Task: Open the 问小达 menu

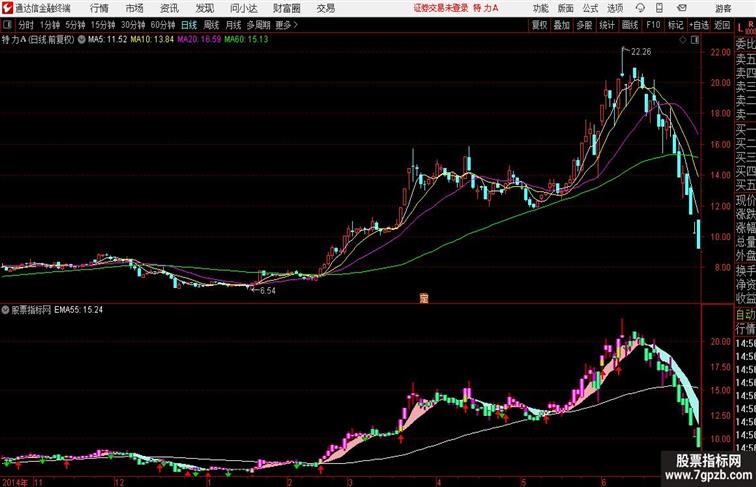Action: click(244, 8)
